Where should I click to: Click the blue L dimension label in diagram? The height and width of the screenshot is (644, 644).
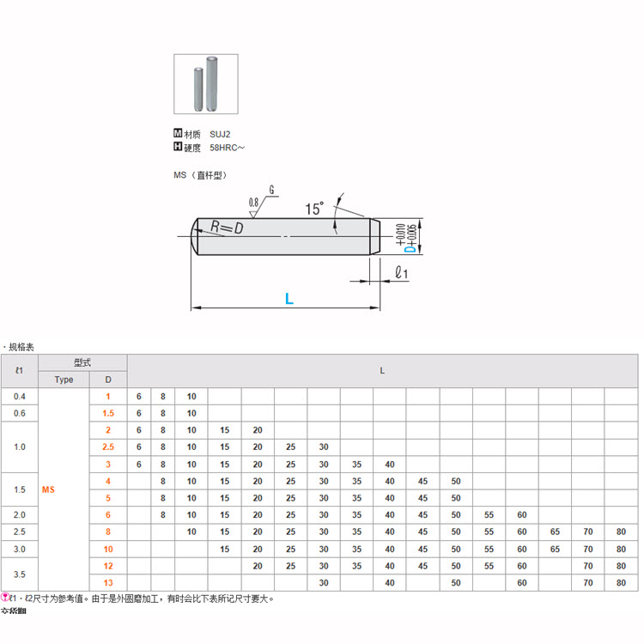click(x=289, y=299)
